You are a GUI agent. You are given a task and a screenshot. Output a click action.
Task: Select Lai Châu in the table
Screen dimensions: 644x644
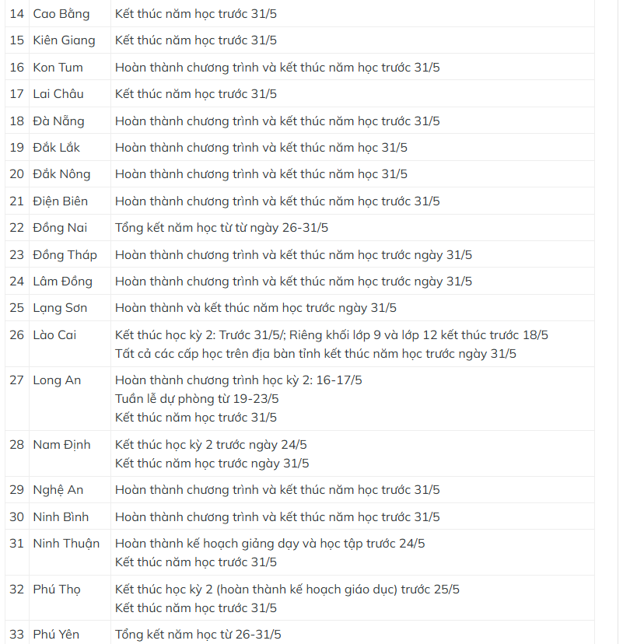58,94
